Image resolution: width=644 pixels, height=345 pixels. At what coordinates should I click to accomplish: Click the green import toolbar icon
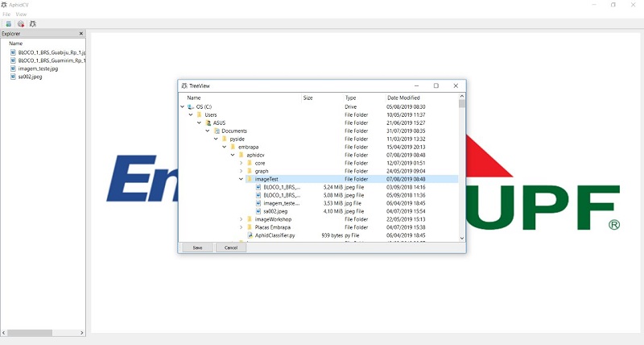(x=8, y=24)
